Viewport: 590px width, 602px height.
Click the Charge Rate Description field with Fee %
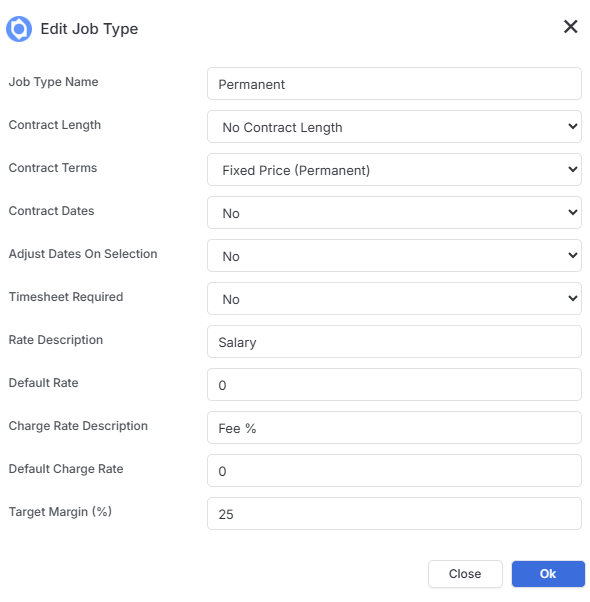click(x=394, y=428)
